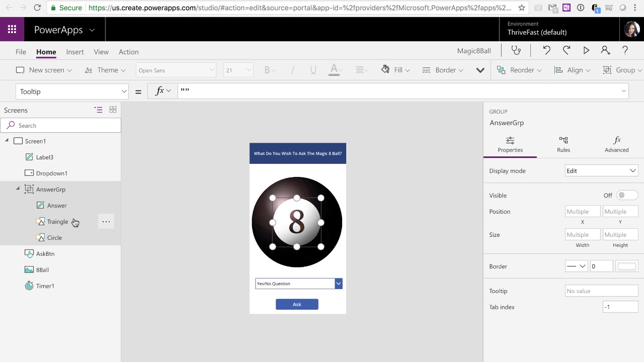This screenshot has width=644, height=362.
Task: Preview the app with play button
Action: pos(586,50)
